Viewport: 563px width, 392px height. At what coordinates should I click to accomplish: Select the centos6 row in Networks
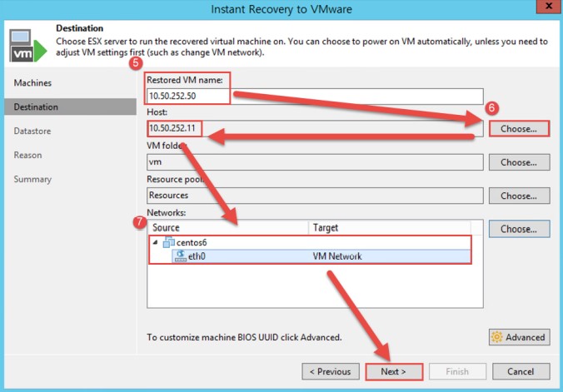pyautogui.click(x=310, y=243)
